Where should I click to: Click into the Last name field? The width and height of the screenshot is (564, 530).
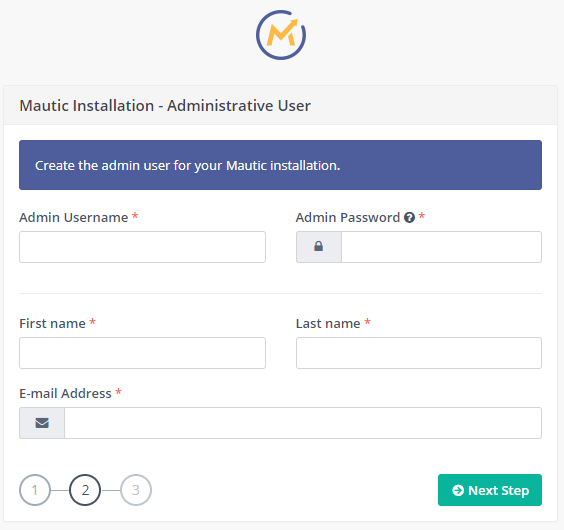click(x=419, y=353)
